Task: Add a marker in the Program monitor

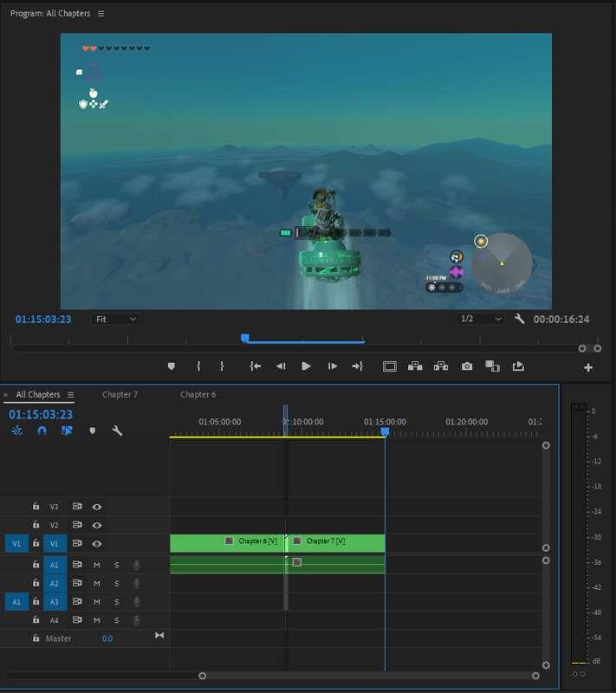Action: pyautogui.click(x=172, y=366)
